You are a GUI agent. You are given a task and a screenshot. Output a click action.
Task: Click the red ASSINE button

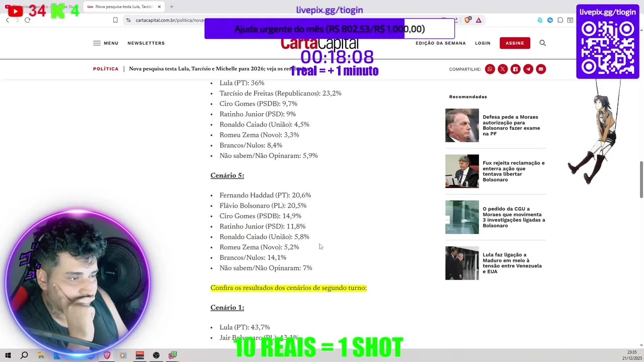515,43
